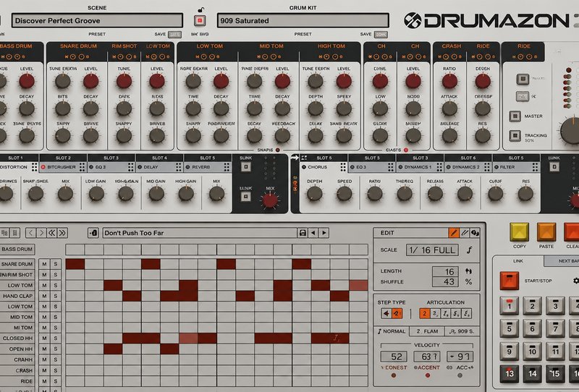Viewport: 579px width, 392px height.
Task: Click dark step pad number 13
Action: [510, 373]
